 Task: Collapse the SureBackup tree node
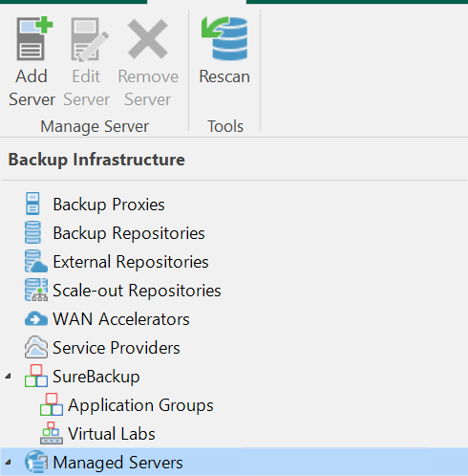(x=9, y=377)
